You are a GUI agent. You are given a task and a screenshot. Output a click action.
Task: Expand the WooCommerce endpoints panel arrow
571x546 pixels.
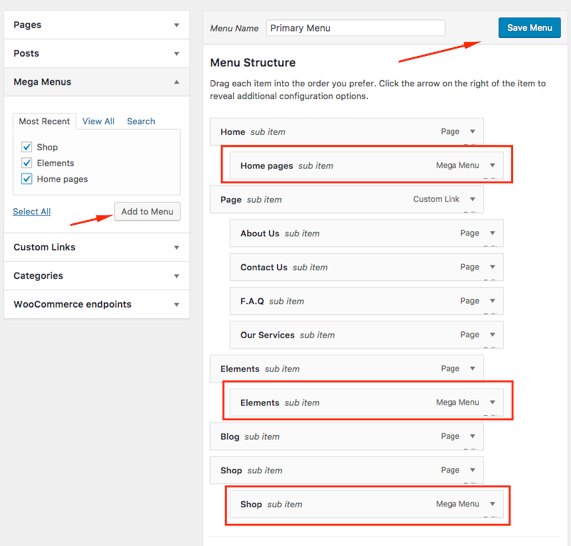(x=177, y=305)
